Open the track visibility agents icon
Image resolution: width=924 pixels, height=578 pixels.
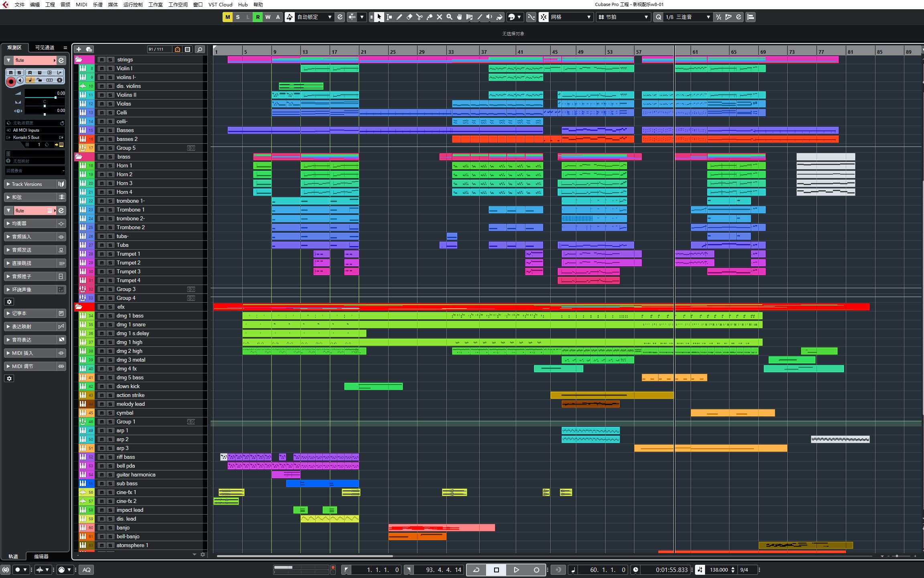click(x=177, y=49)
